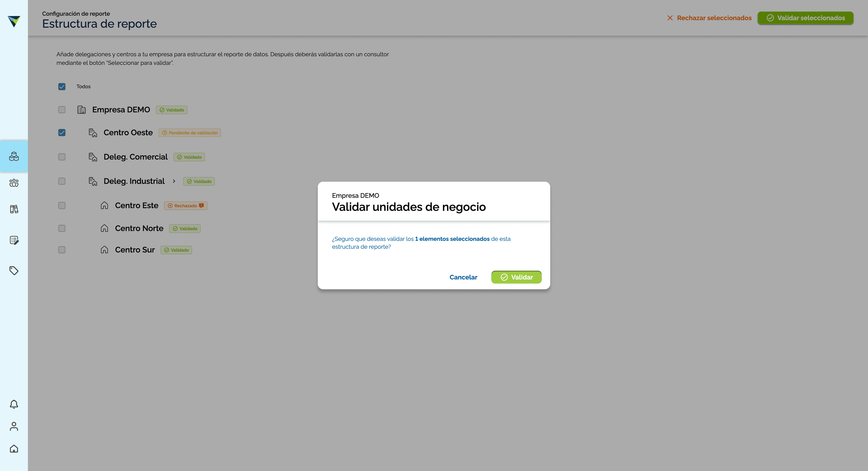Open the tag label sidebar icon
Viewport: 868px width, 471px height.
pos(14,270)
